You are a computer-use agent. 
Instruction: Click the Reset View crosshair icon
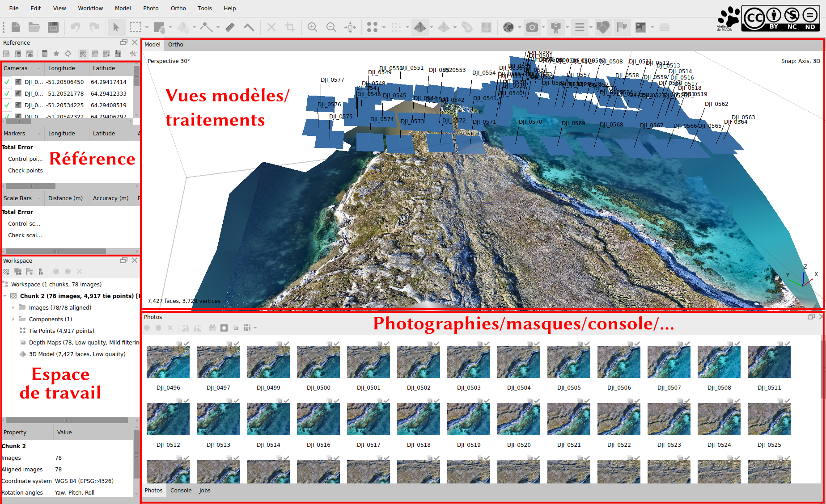350,27
